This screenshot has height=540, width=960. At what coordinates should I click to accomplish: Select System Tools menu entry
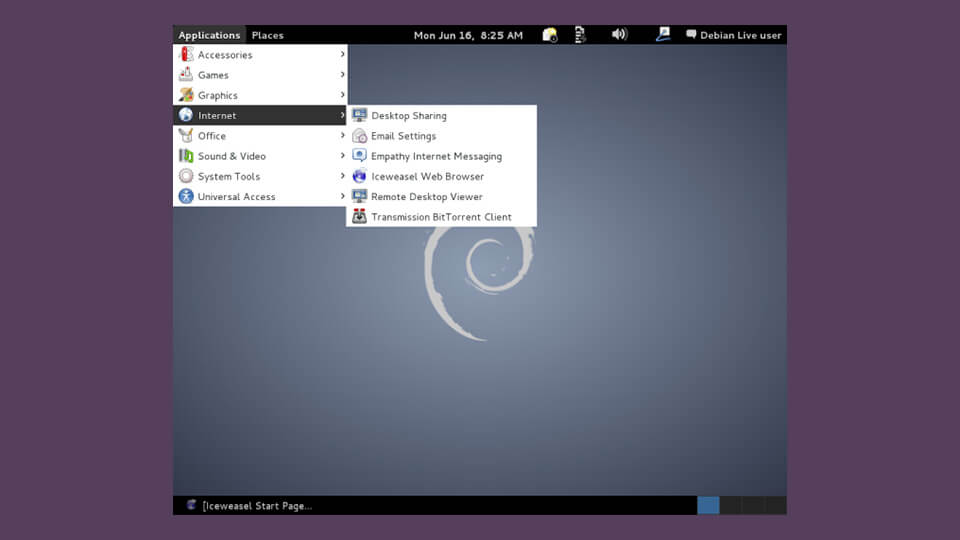click(260, 176)
